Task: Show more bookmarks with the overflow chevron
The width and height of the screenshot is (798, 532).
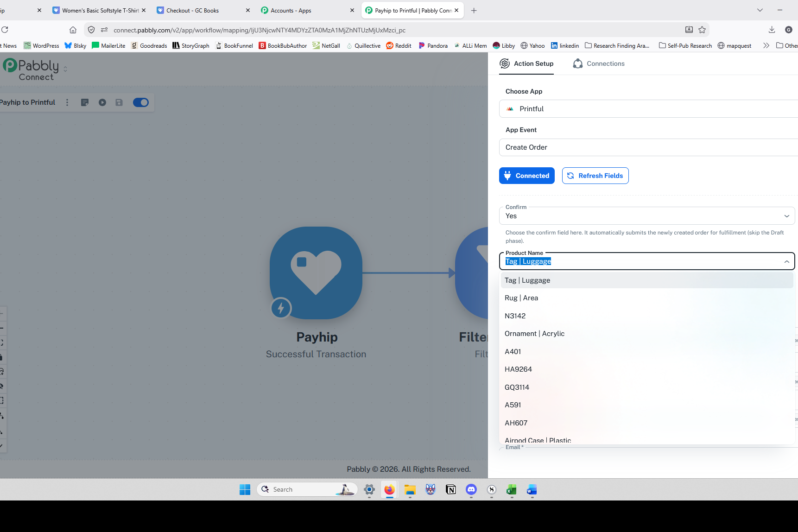Action: click(x=766, y=45)
